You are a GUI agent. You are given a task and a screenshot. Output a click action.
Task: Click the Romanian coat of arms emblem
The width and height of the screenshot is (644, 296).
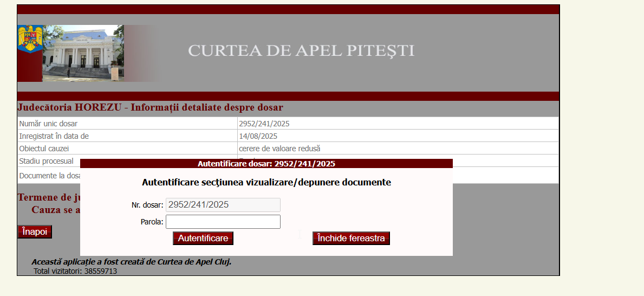[30, 38]
